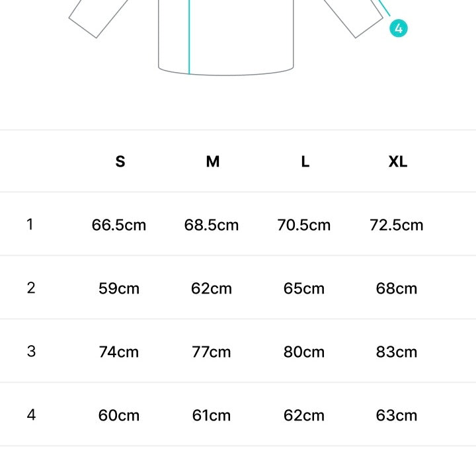Click the 72.5cm value for size XL
476x476 pixels.
(x=397, y=225)
